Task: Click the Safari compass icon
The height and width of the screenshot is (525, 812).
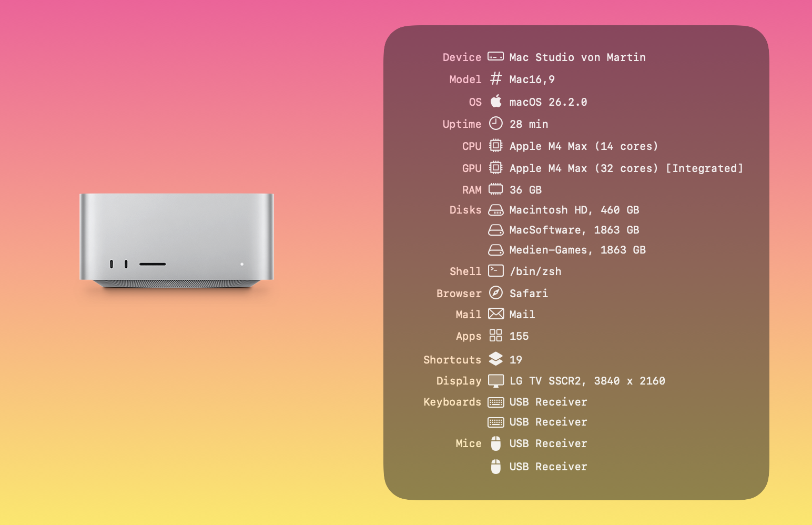Action: click(x=496, y=292)
